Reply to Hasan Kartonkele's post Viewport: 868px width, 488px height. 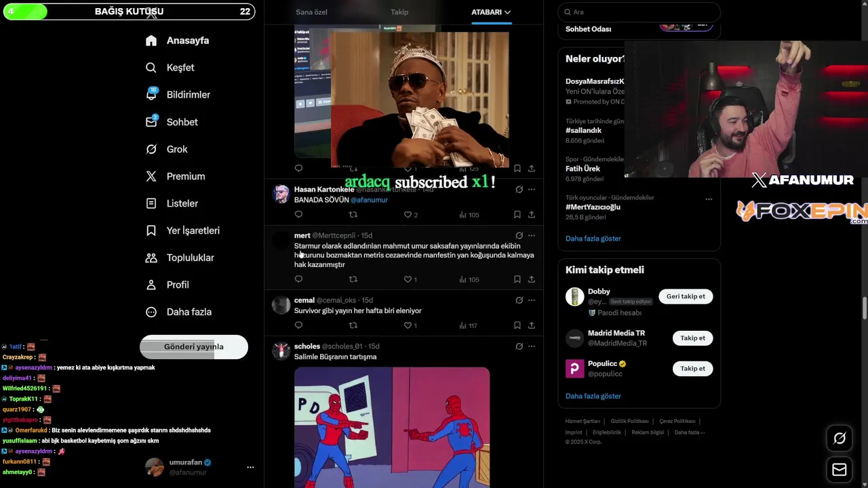298,215
